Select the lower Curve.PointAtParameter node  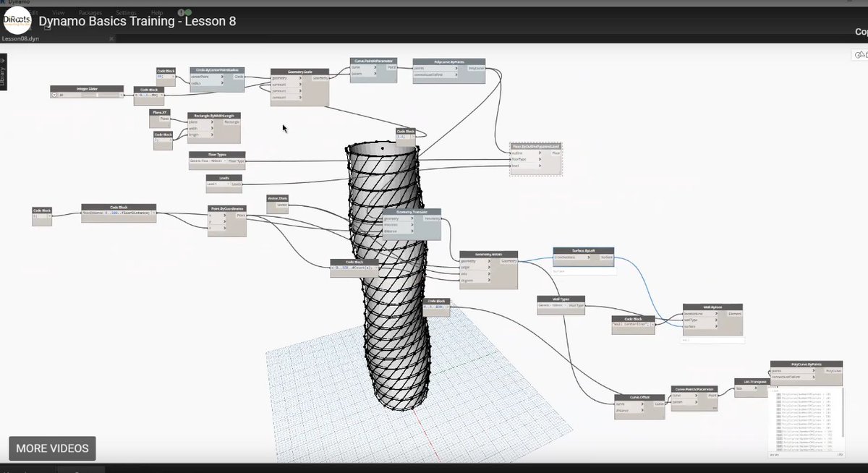click(x=694, y=399)
